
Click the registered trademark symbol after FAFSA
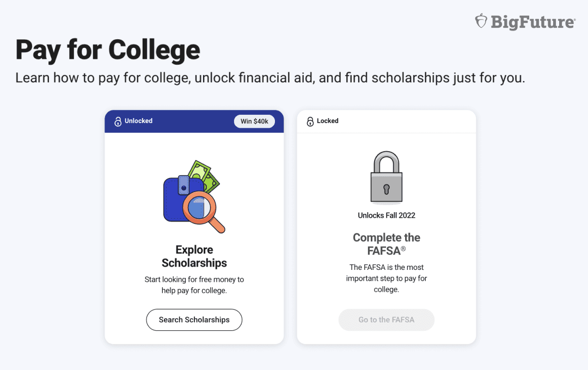tap(403, 249)
